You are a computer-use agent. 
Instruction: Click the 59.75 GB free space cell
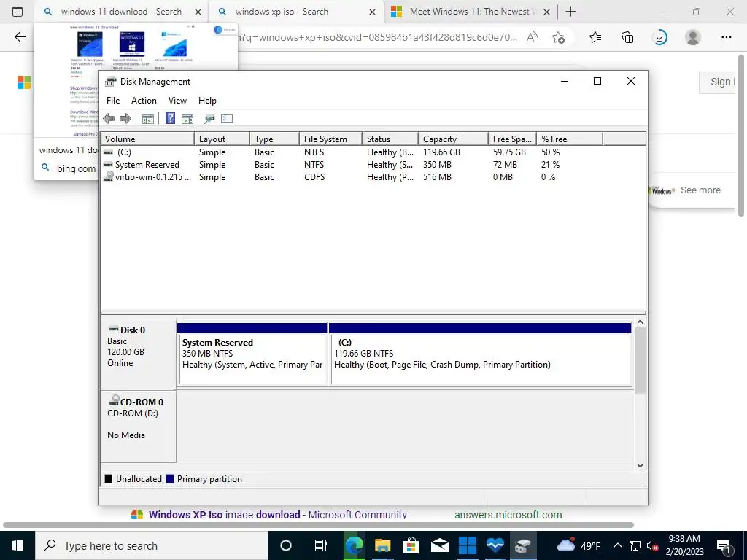[509, 152]
